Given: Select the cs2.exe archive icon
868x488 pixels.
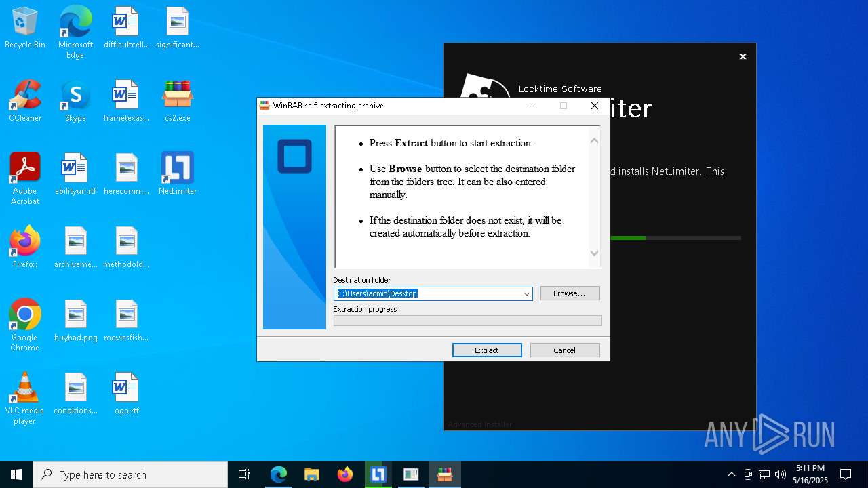Looking at the screenshot, I should pos(178,102).
